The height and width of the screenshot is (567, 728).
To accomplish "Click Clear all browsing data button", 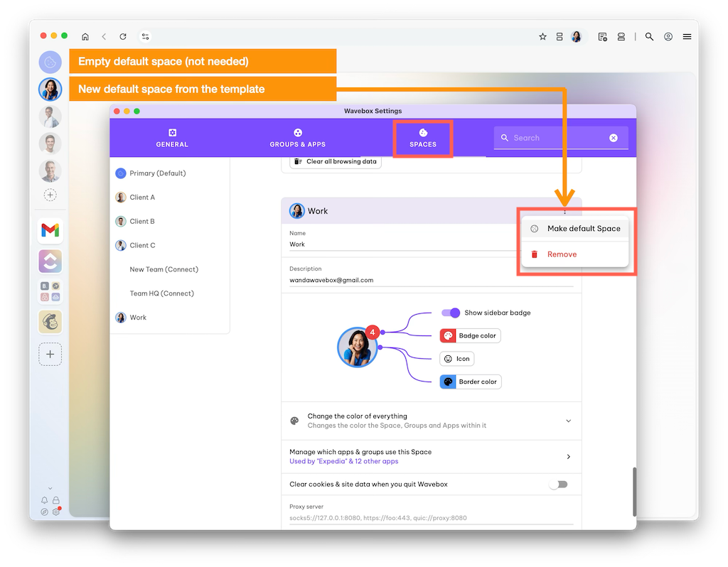I will coord(336,161).
